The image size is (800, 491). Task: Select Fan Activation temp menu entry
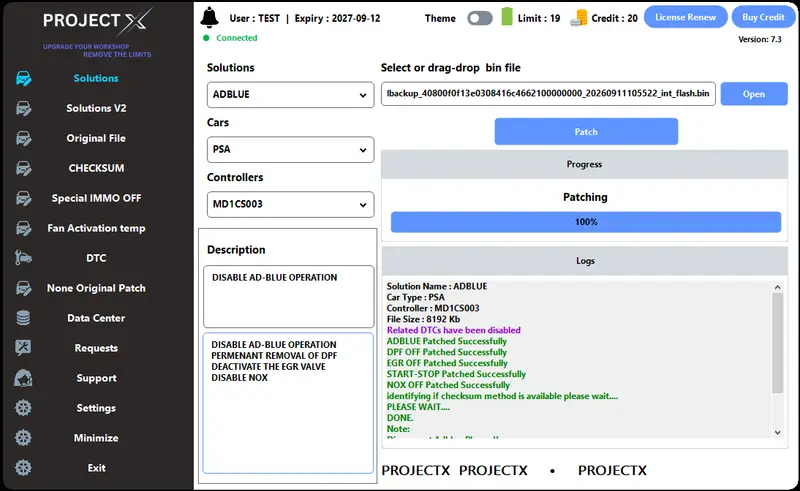(x=96, y=228)
